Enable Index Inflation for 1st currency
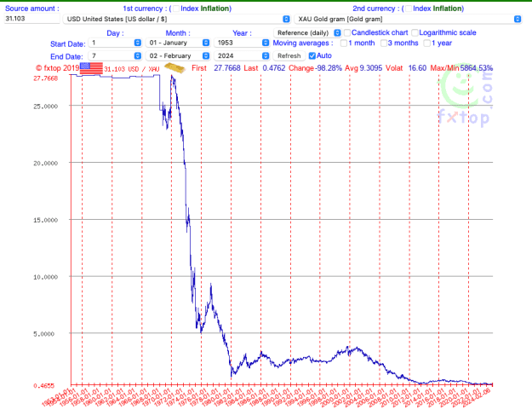The height and width of the screenshot is (415, 532). tap(176, 9)
